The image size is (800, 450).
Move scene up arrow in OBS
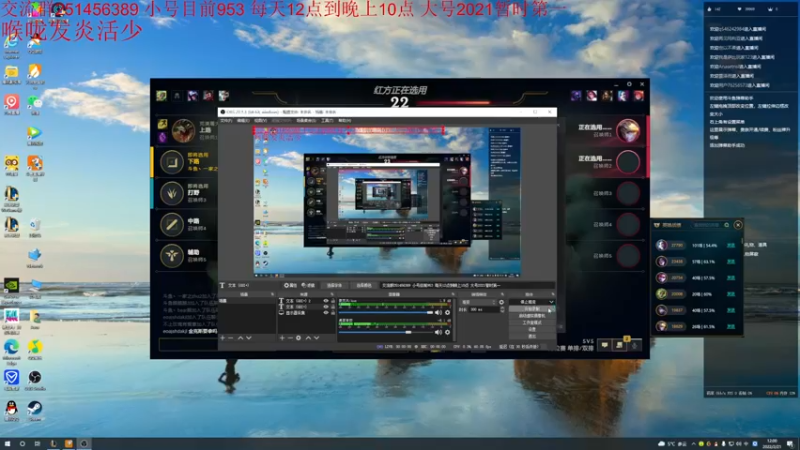[240, 338]
